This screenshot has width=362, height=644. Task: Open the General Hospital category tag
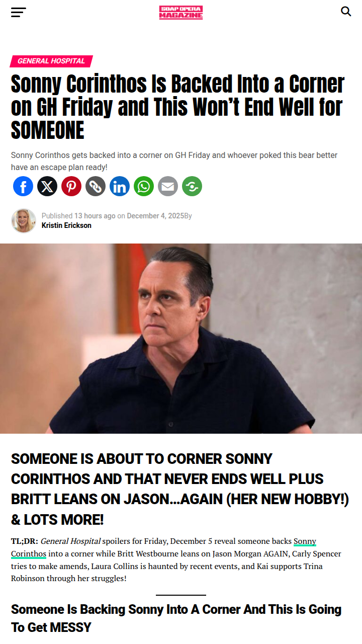tap(51, 61)
